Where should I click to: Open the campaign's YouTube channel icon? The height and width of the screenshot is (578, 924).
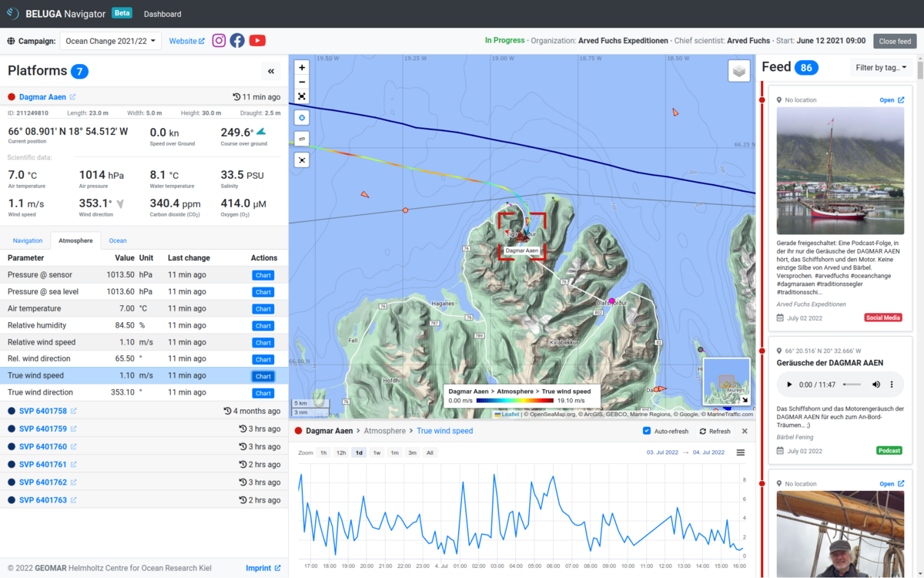256,40
